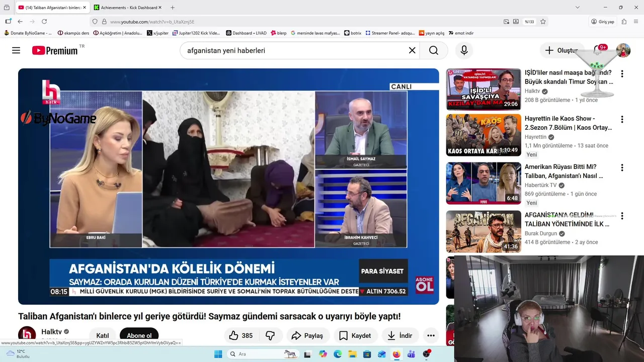Open the Halktv channel name link
The width and height of the screenshot is (644, 362).
click(51, 332)
